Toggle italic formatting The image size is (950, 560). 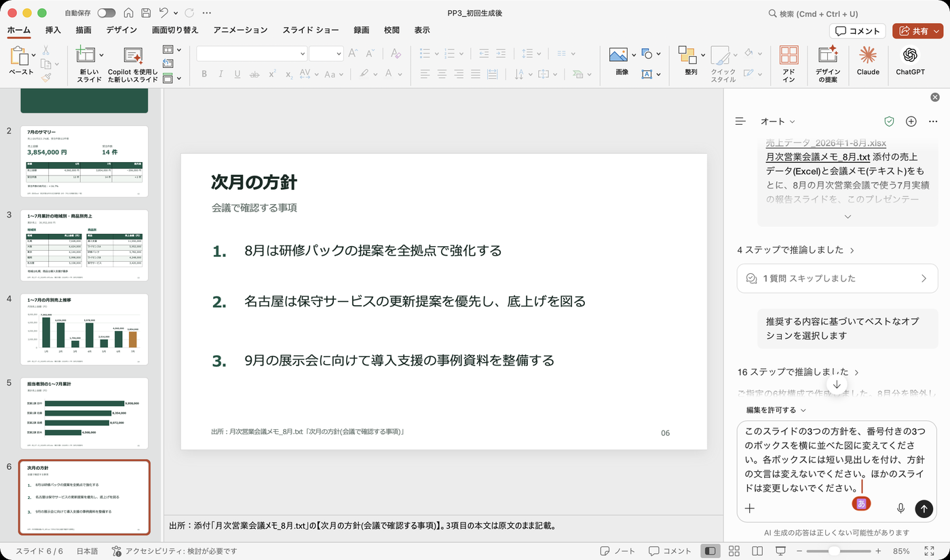(221, 74)
